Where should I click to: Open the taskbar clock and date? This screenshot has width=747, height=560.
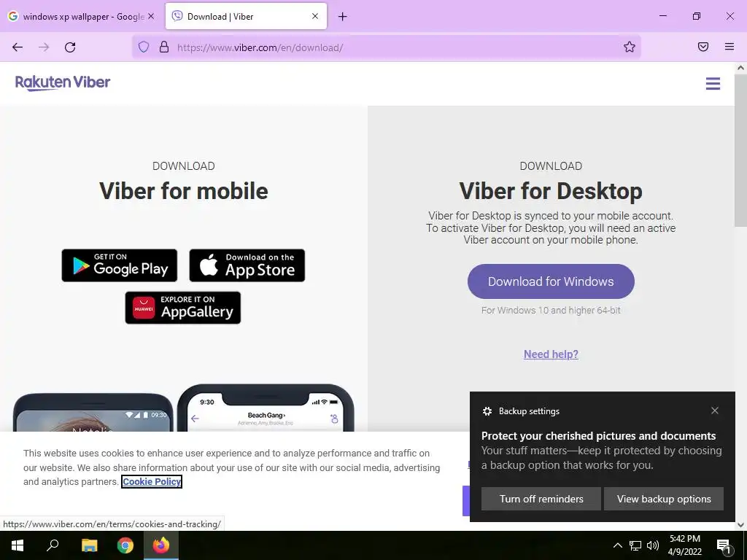pyautogui.click(x=684, y=545)
